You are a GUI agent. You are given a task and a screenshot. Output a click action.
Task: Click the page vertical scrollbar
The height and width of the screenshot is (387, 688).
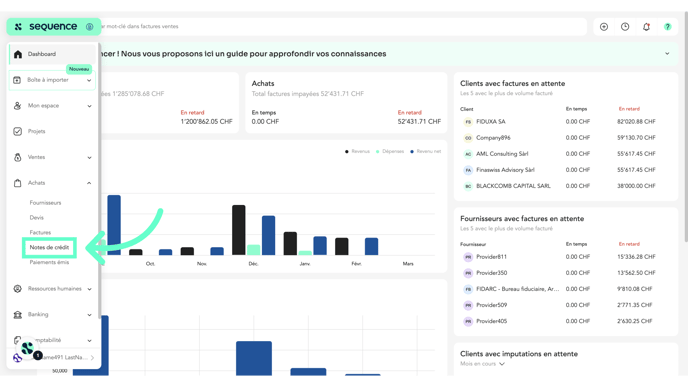click(685, 127)
